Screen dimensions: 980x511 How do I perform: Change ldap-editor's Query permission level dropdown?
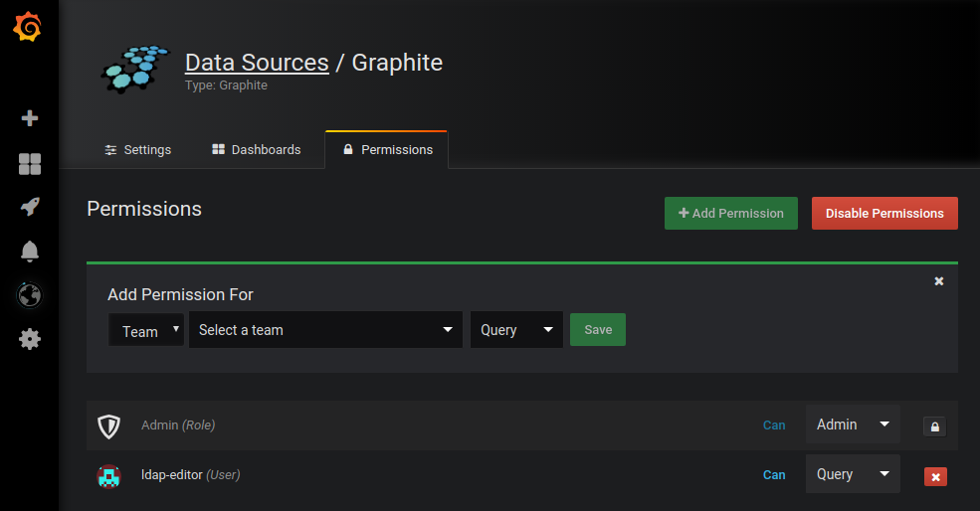coord(853,474)
